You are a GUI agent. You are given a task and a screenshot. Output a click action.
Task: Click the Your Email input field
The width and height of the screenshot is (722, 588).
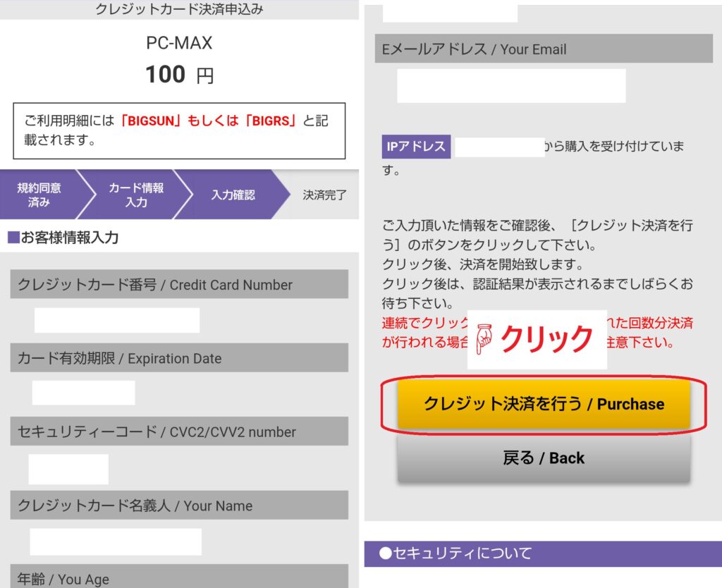(x=511, y=86)
